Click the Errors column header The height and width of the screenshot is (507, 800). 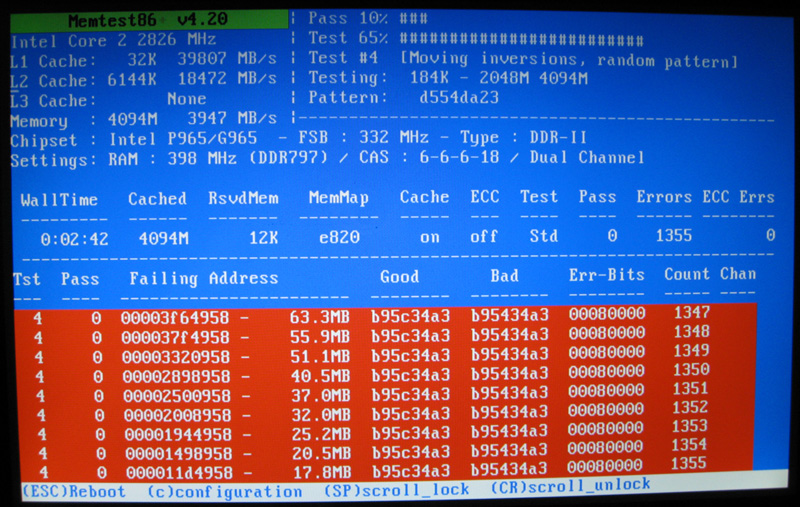point(664,197)
